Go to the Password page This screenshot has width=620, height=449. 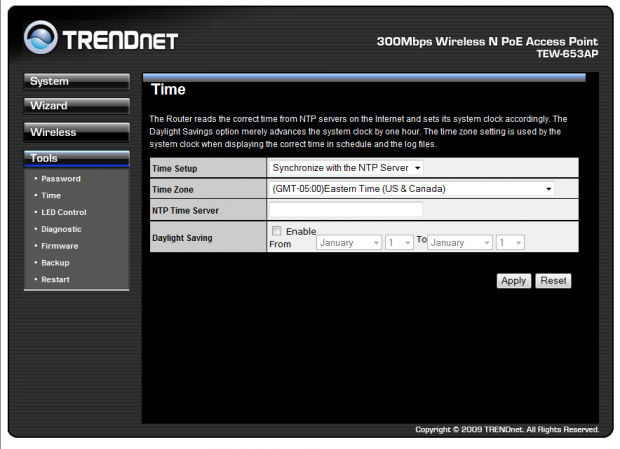coord(61,179)
